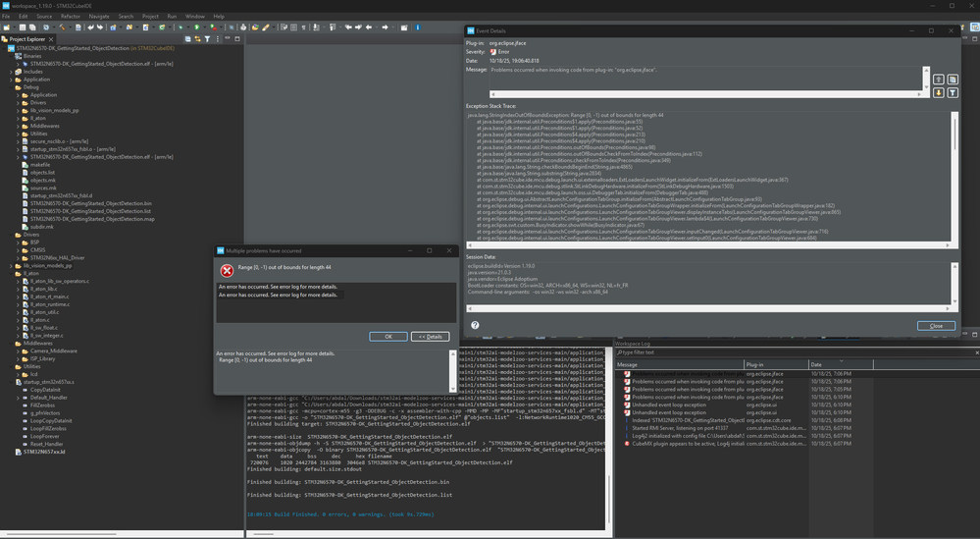The height and width of the screenshot is (539, 980).
Task: Open the Refactor menu
Action: pyautogui.click(x=70, y=17)
